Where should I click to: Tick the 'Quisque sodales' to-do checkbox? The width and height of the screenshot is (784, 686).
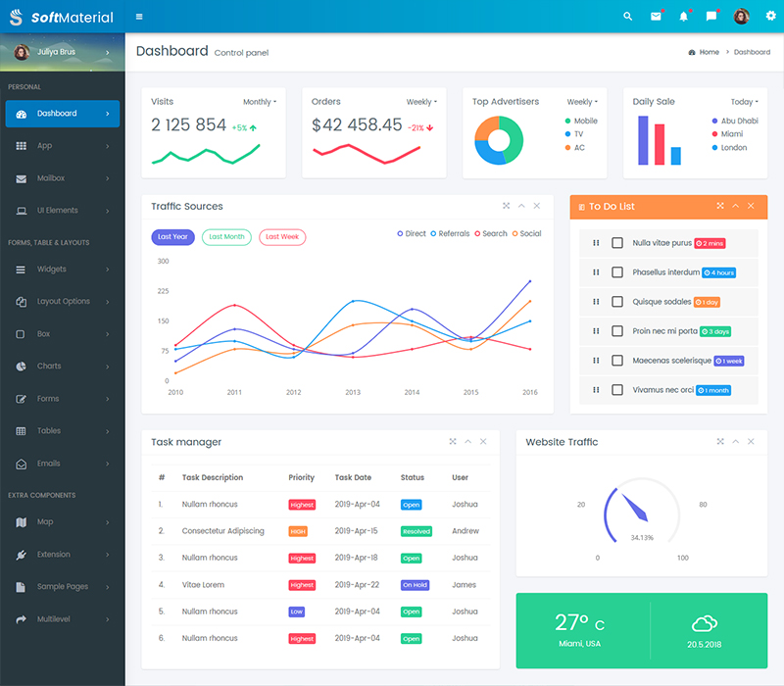(x=617, y=302)
